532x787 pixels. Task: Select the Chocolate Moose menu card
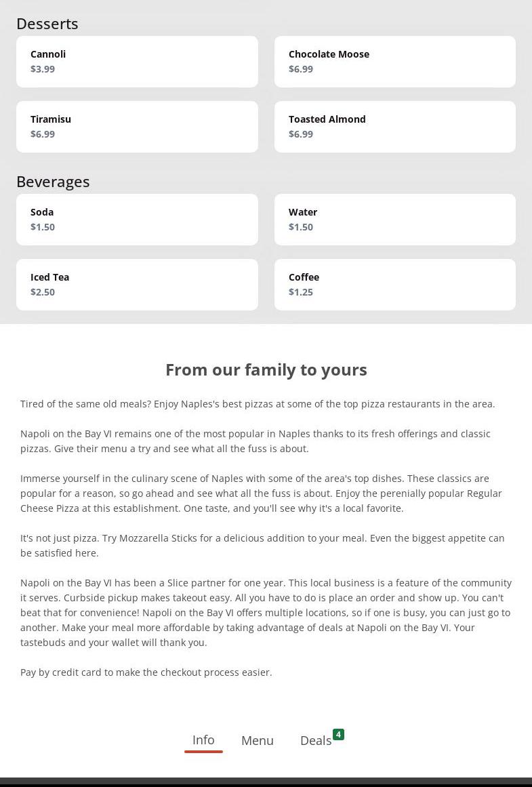tap(394, 62)
